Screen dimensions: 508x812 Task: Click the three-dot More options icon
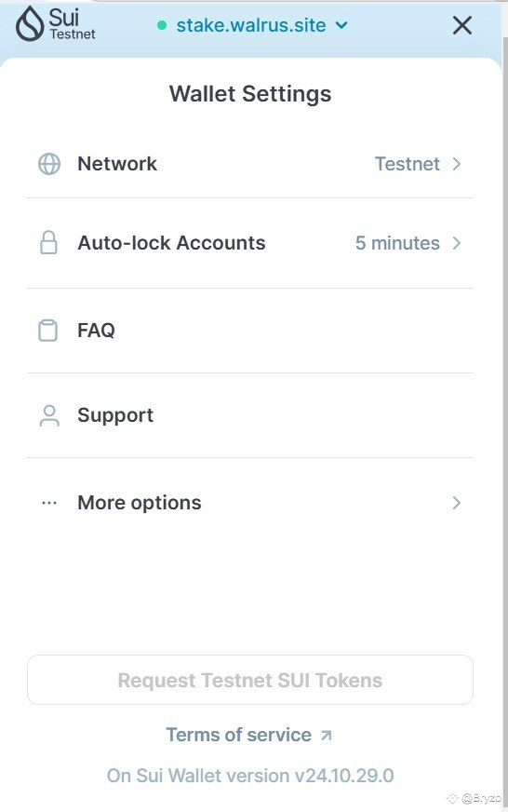pyautogui.click(x=49, y=503)
